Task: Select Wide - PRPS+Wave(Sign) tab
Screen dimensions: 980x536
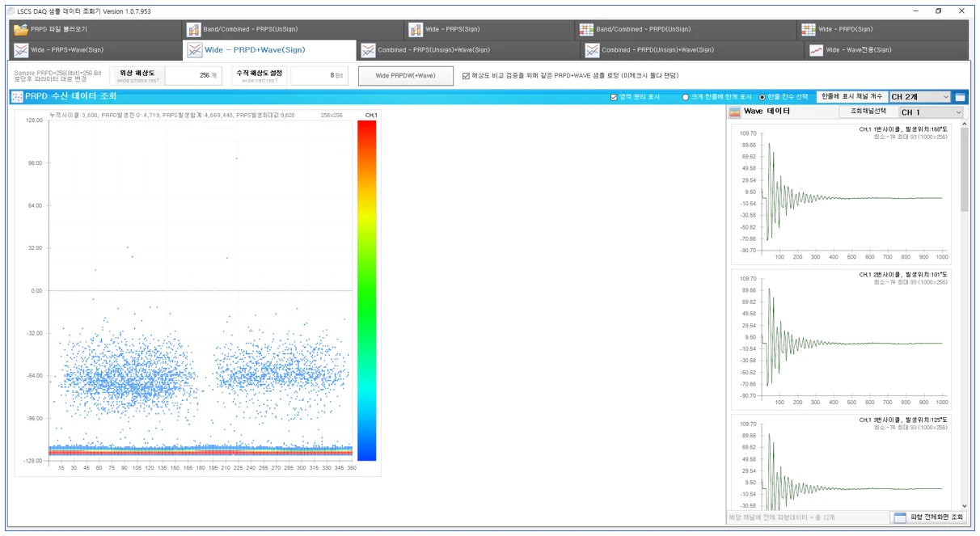Action: coord(96,50)
